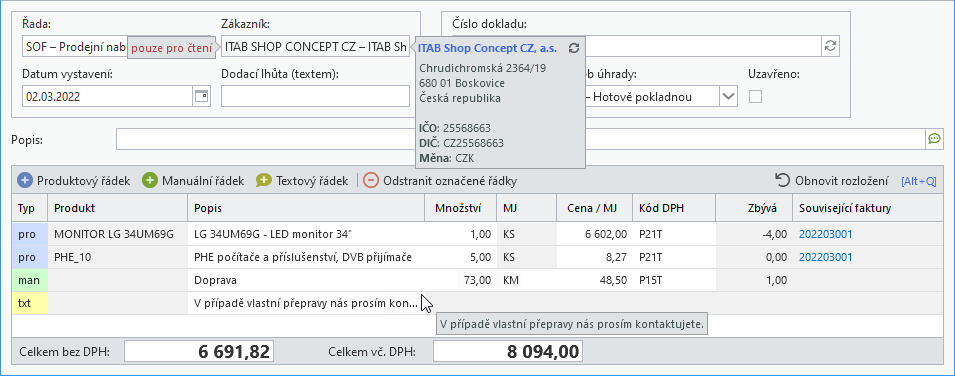The image size is (955, 376).
Task: Add a Textový řádek
Action: coord(302,180)
